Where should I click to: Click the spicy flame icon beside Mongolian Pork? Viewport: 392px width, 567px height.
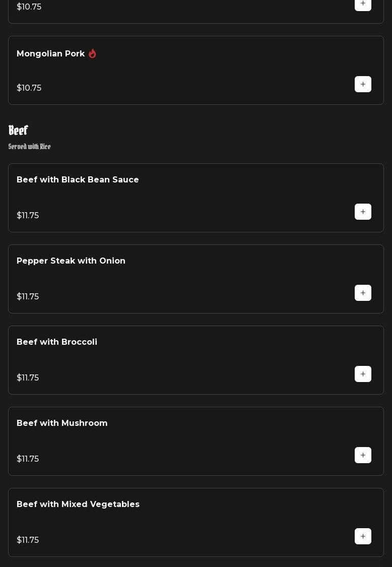92,53
